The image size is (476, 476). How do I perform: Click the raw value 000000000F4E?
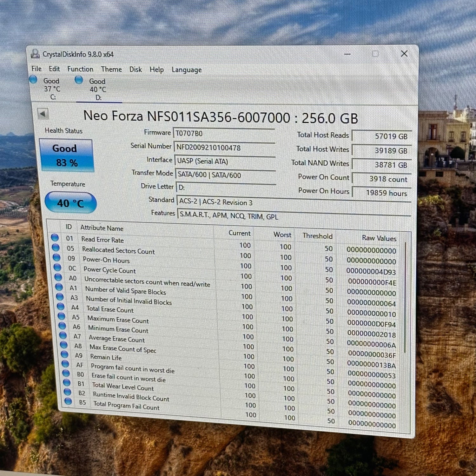[372, 282]
